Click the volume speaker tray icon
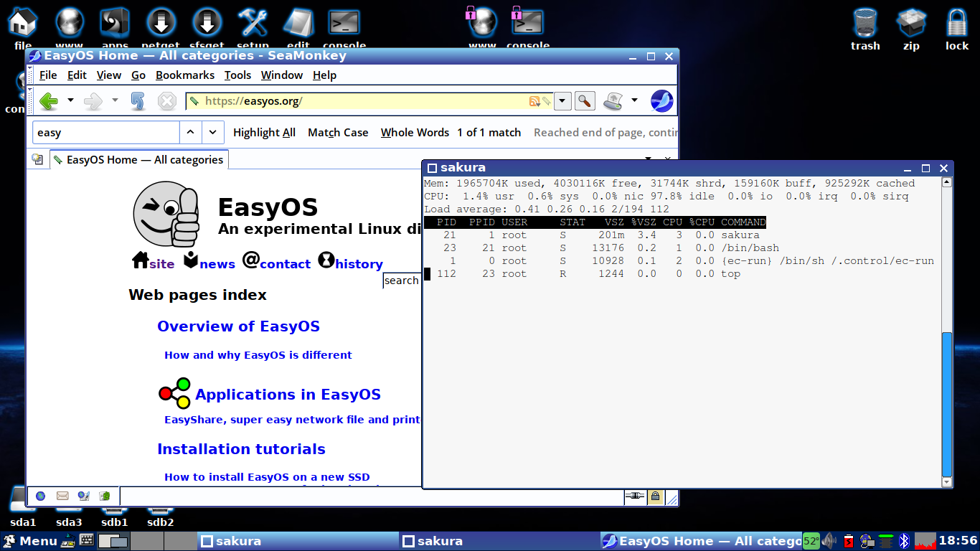Image resolution: width=980 pixels, height=551 pixels. [x=830, y=541]
